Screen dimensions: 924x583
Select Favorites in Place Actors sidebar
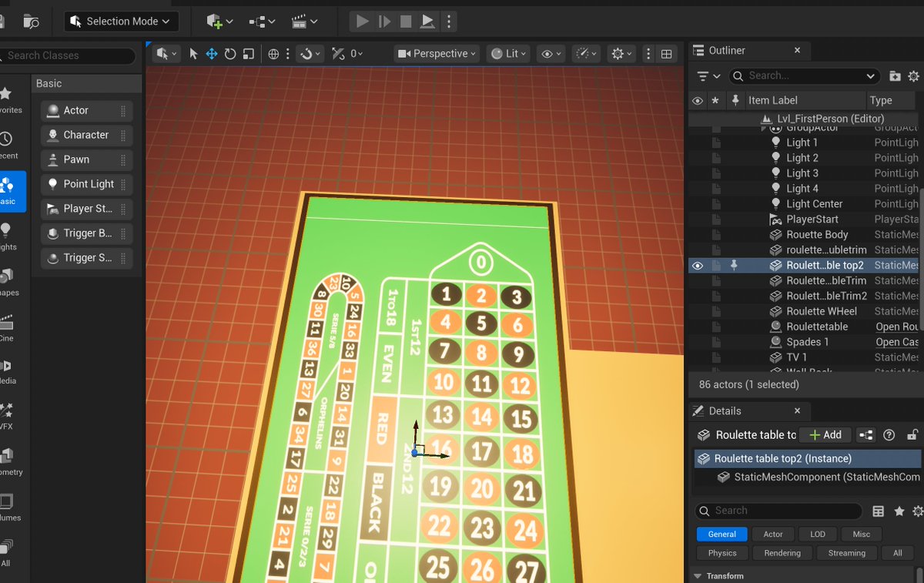point(8,99)
